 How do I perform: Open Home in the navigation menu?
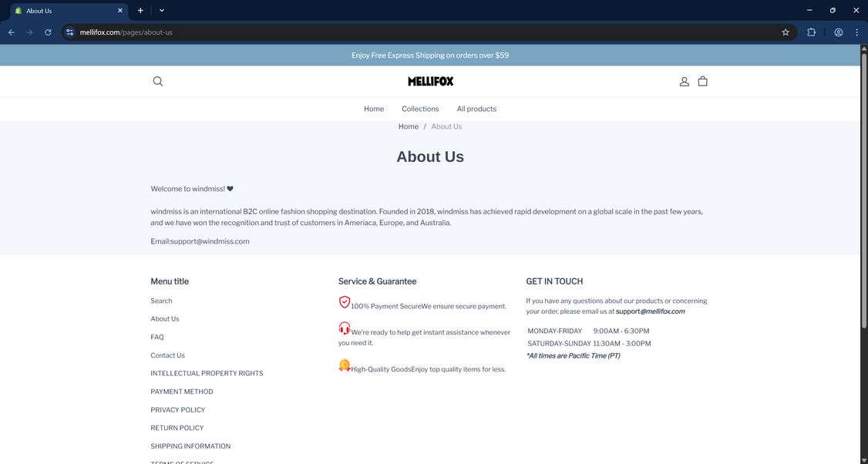point(374,109)
